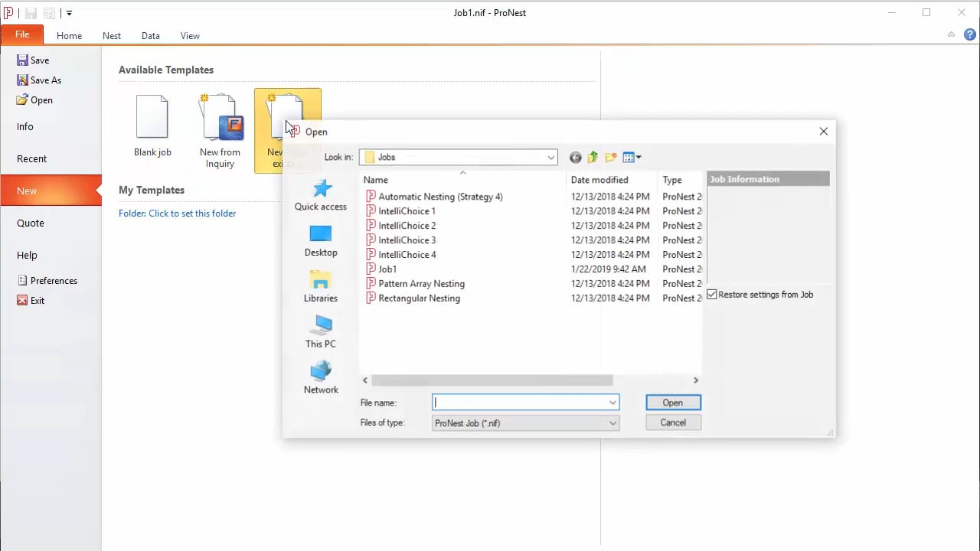Click the Blank job template icon

coord(152,117)
